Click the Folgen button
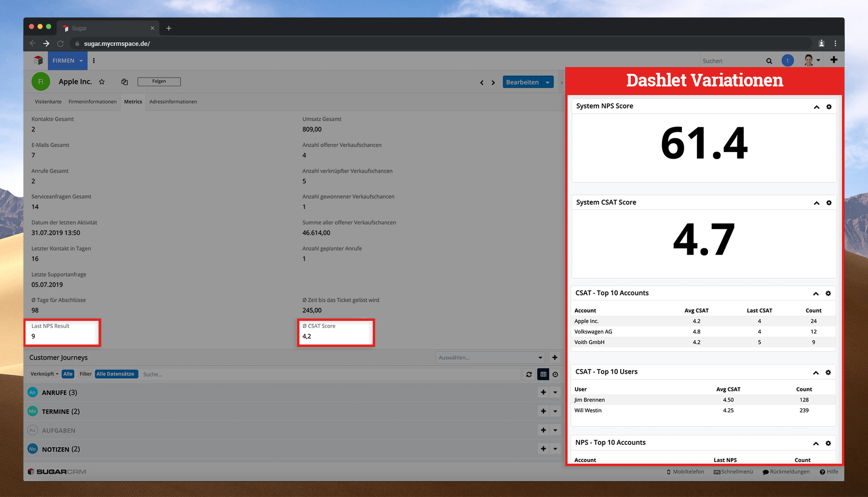The image size is (868, 497). click(x=159, y=82)
